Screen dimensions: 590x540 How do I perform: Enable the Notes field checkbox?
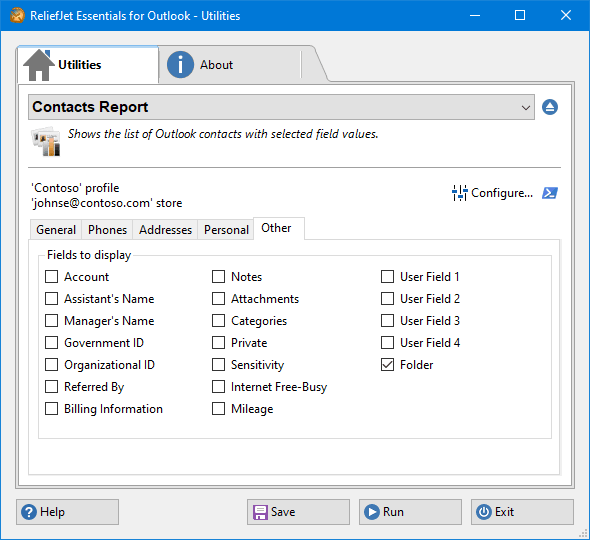tap(218, 277)
